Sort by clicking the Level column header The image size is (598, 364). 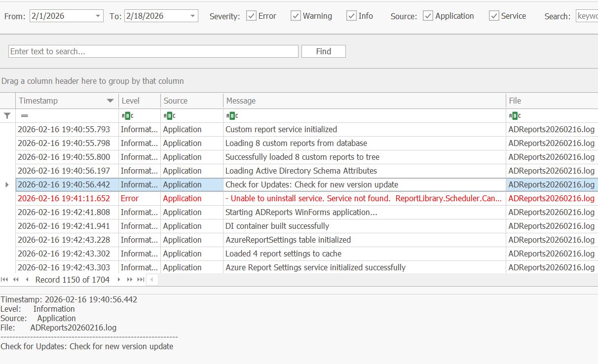point(129,101)
